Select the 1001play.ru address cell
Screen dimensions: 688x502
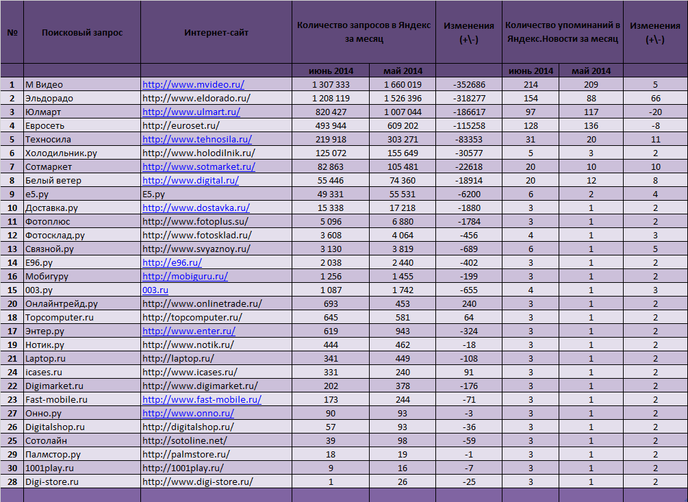coord(216,468)
